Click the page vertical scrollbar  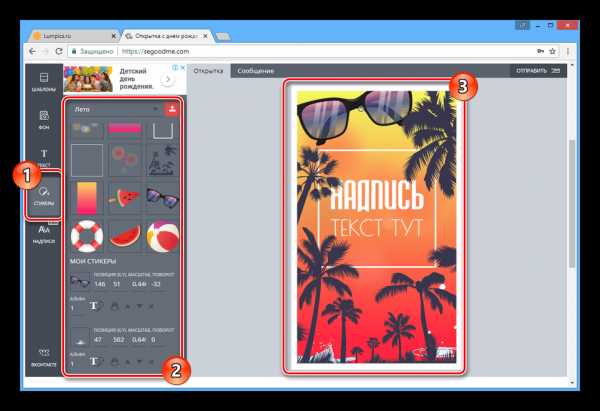point(572,204)
